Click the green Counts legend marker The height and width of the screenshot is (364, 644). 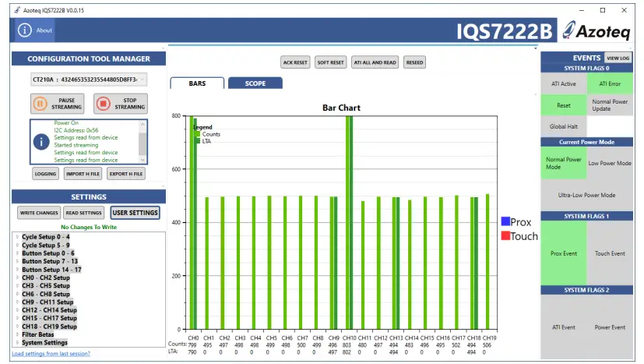198,134
